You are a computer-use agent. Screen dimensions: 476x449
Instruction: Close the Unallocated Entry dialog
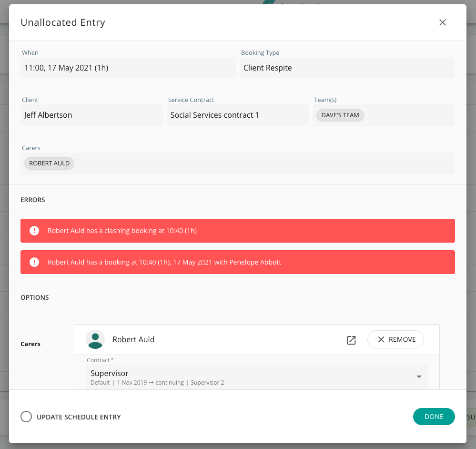pyautogui.click(x=442, y=22)
